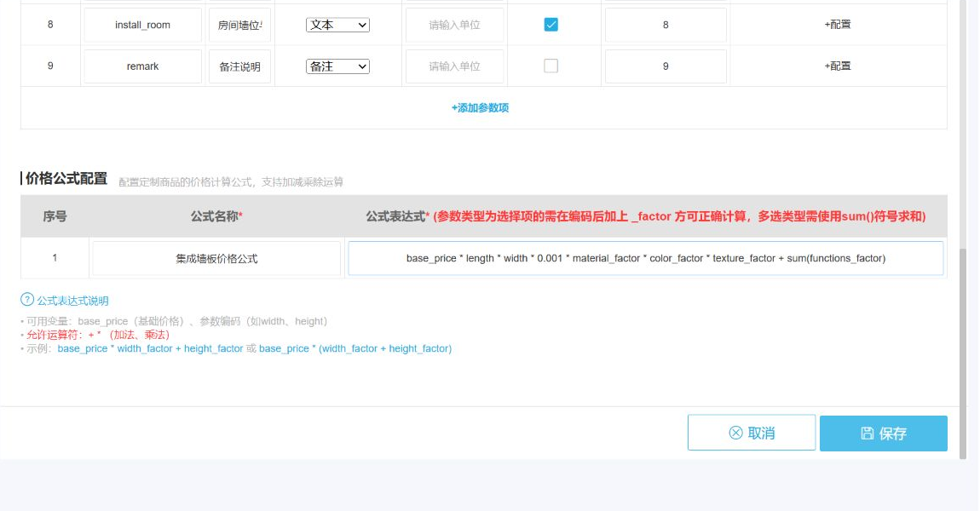
Task: Click the 集成墙板价格公式 name field
Action: pyautogui.click(x=216, y=258)
